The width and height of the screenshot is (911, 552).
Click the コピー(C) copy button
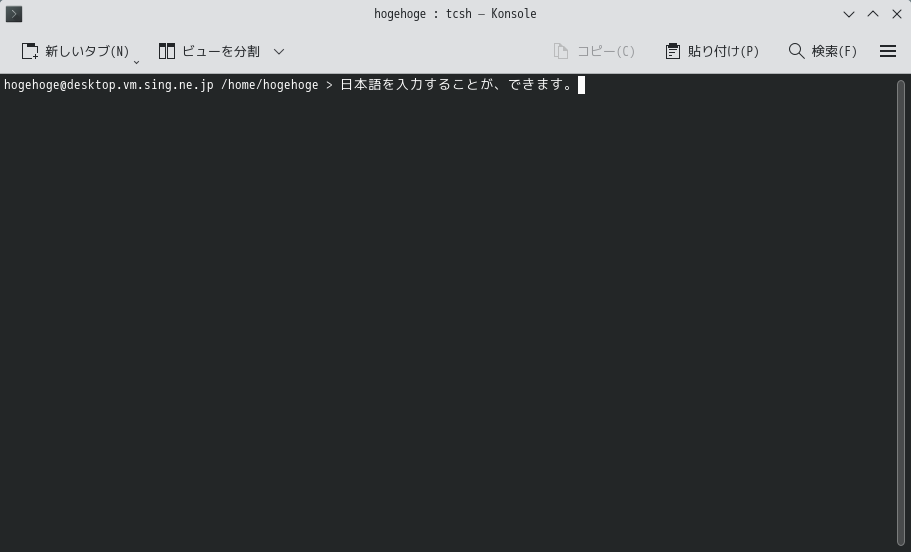(594, 51)
